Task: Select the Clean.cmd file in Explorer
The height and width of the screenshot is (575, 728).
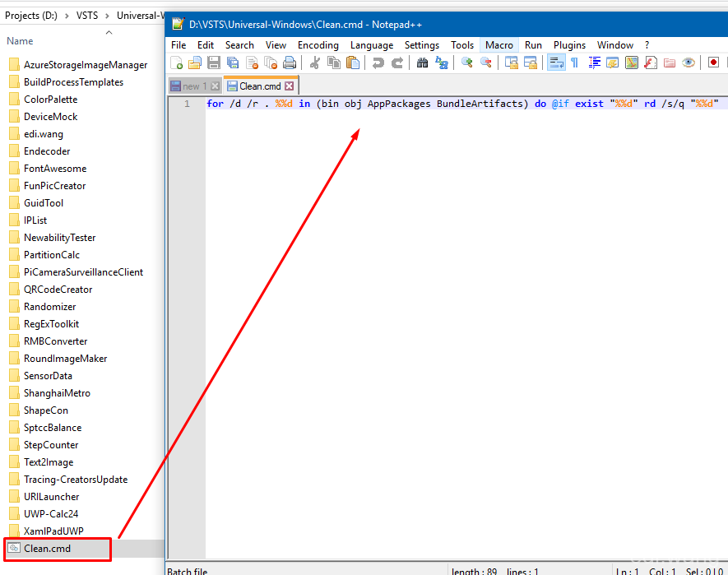Action: [48, 549]
